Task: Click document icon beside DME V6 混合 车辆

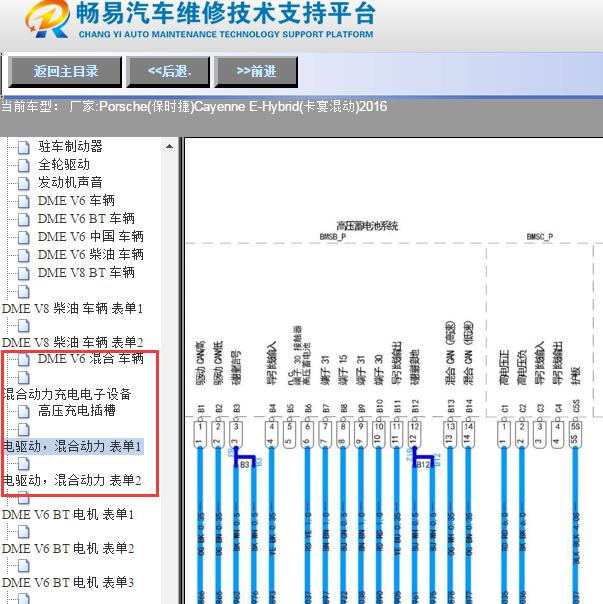Action: (x=24, y=359)
